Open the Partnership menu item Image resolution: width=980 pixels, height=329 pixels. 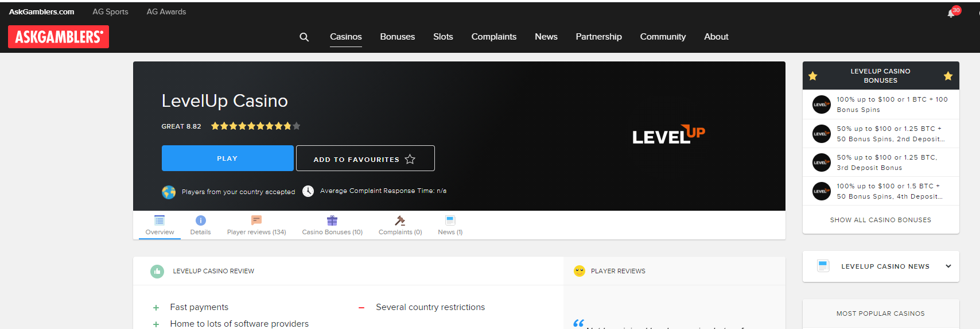(x=599, y=37)
